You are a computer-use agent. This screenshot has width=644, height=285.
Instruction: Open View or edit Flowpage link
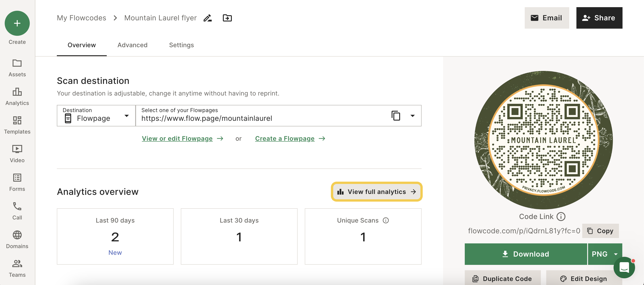point(183,138)
